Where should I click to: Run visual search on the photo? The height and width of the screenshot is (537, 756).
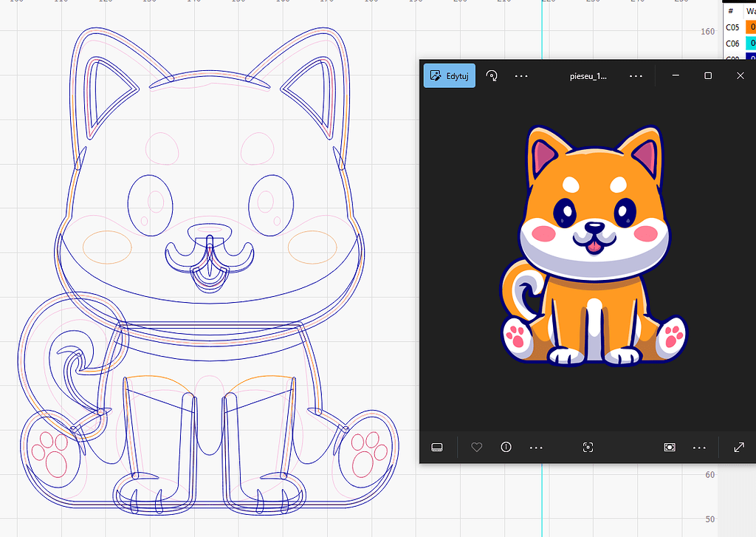pos(588,448)
